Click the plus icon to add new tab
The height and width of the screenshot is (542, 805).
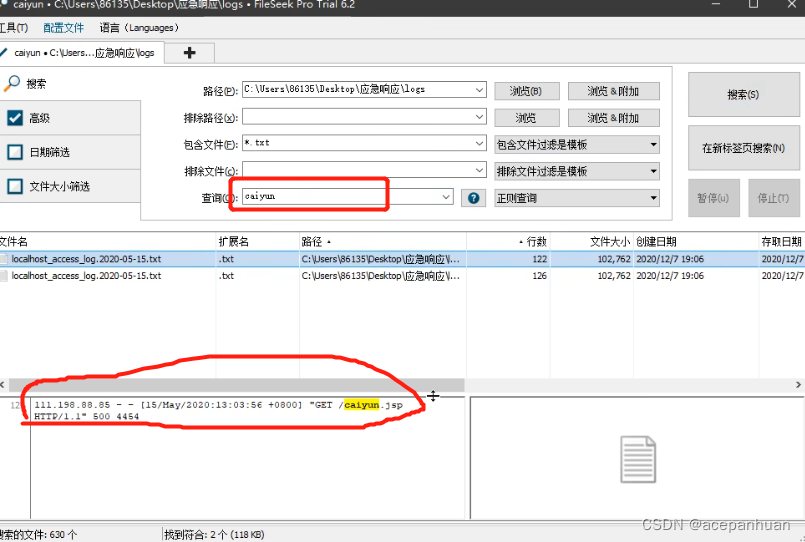click(x=189, y=52)
